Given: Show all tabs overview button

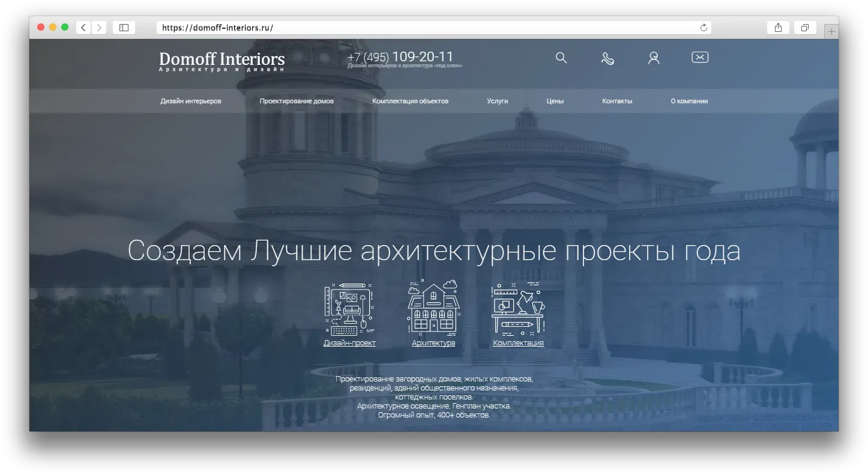Looking at the screenshot, I should (805, 28).
